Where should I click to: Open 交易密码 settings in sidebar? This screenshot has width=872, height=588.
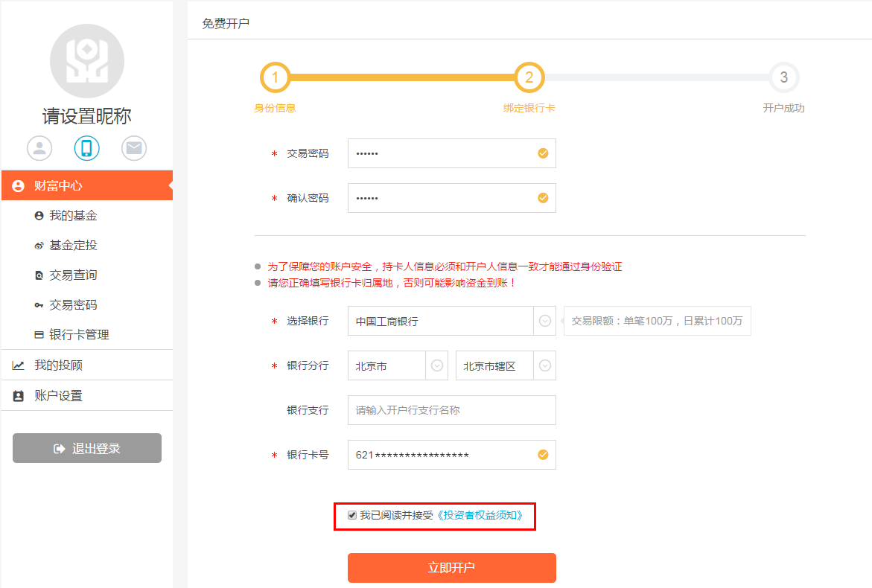pos(73,305)
